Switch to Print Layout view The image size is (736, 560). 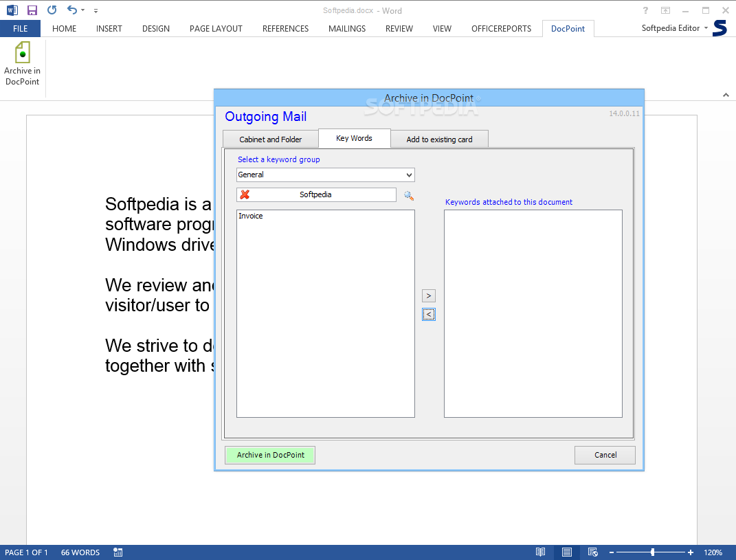coord(567,552)
